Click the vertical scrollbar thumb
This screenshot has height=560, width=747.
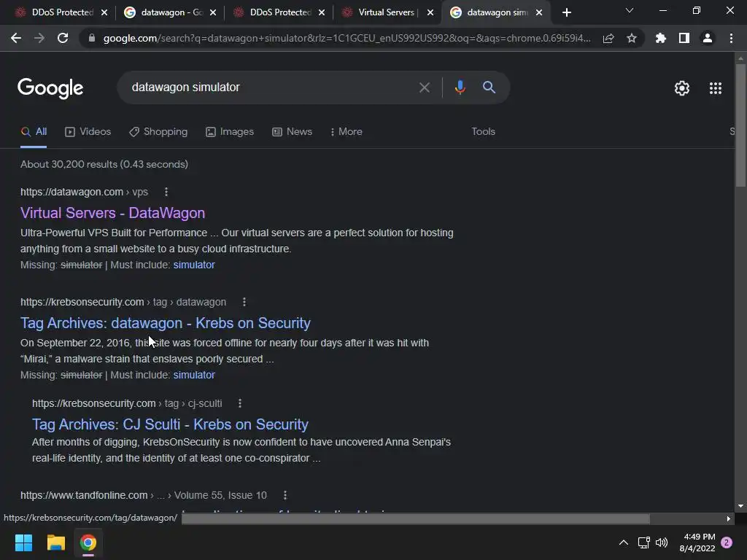tap(740, 125)
